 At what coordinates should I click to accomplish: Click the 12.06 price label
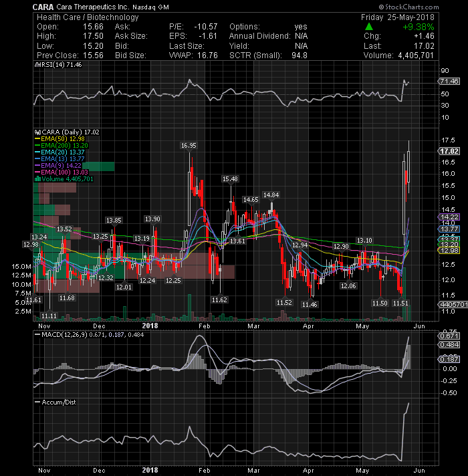coord(348,286)
